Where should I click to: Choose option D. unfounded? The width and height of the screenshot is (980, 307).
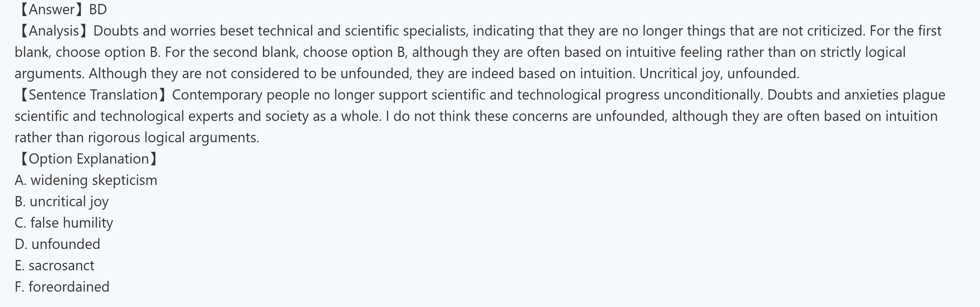(x=57, y=244)
